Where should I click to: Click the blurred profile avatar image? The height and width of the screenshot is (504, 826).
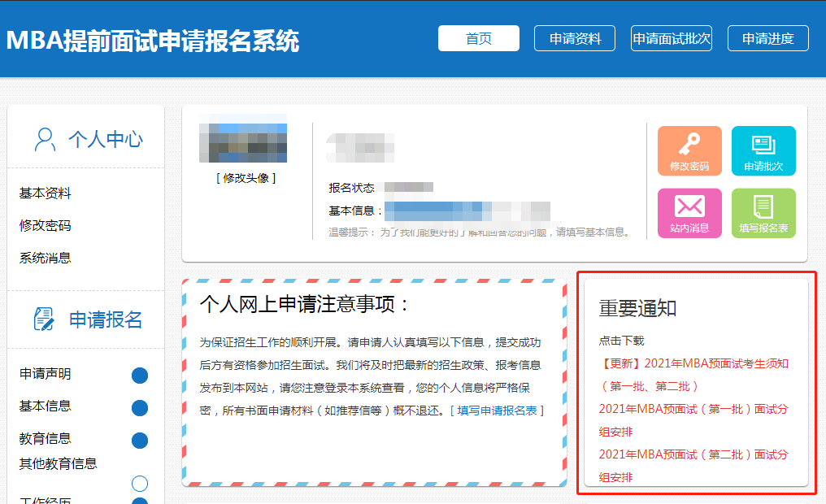click(x=242, y=143)
